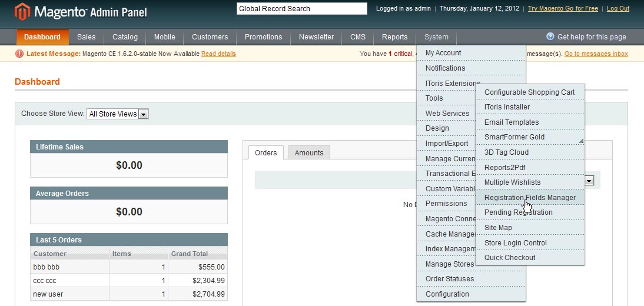This screenshot has width=644, height=306.
Task: Click the Last 5 Orders panel header
Action: pos(129,240)
